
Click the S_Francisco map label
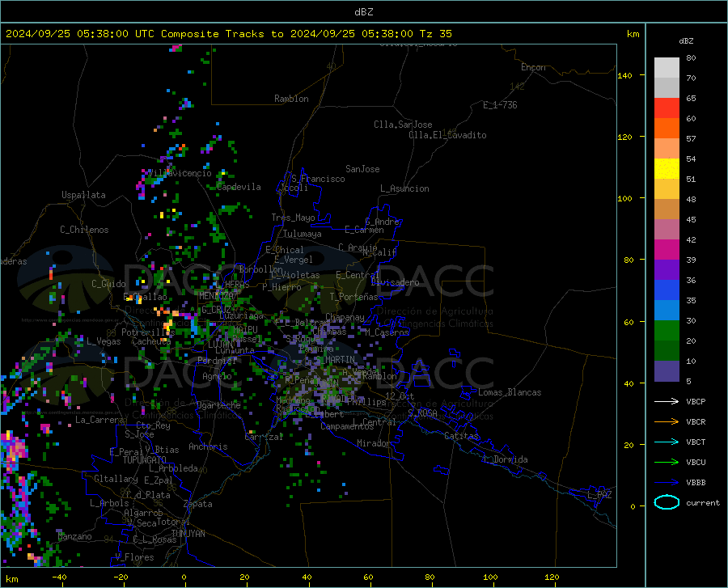pyautogui.click(x=318, y=179)
